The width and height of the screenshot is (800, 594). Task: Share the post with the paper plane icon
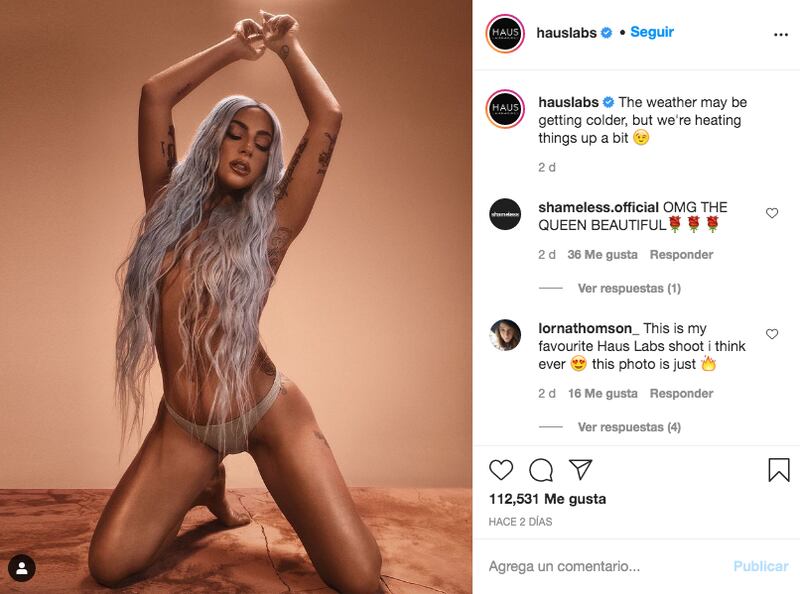coord(580,469)
